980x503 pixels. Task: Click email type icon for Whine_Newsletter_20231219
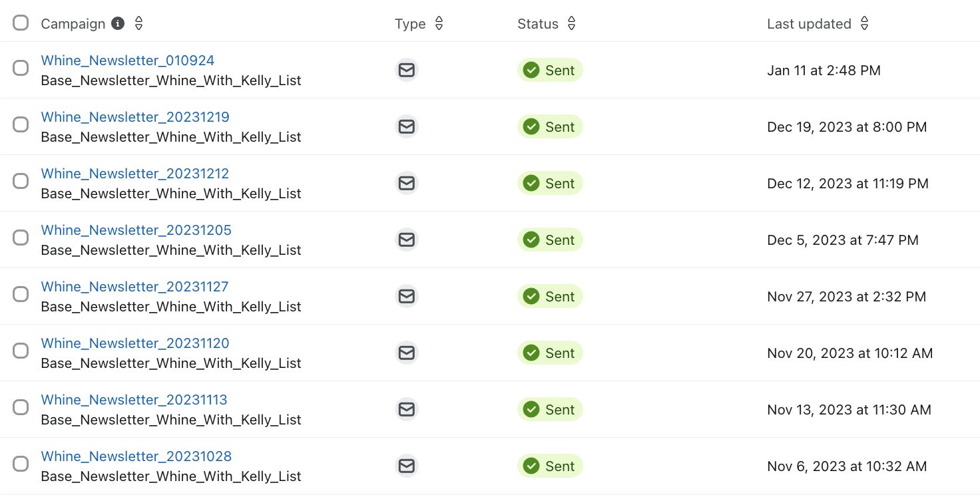click(x=407, y=126)
